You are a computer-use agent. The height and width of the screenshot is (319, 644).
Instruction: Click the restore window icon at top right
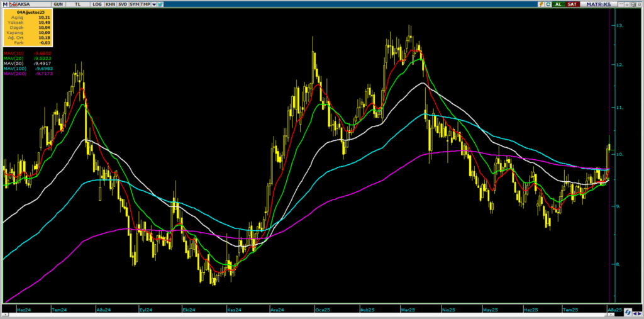(x=632, y=4)
